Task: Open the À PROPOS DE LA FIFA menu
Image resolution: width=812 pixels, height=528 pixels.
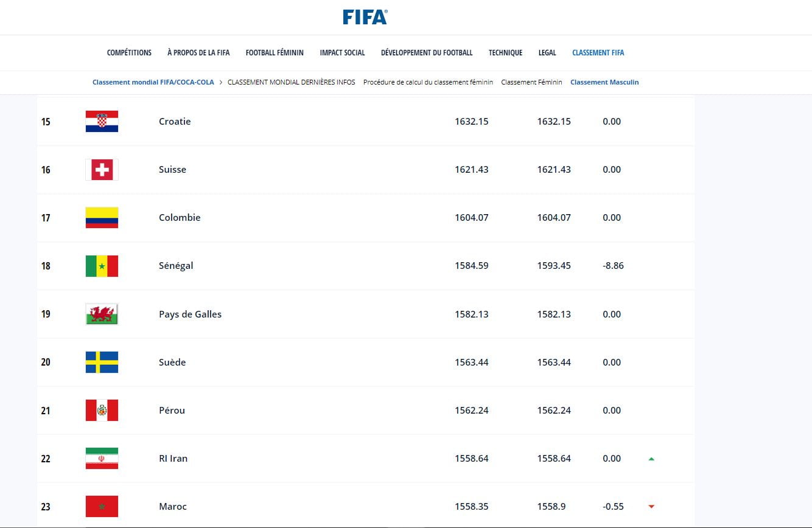Action: (198, 53)
